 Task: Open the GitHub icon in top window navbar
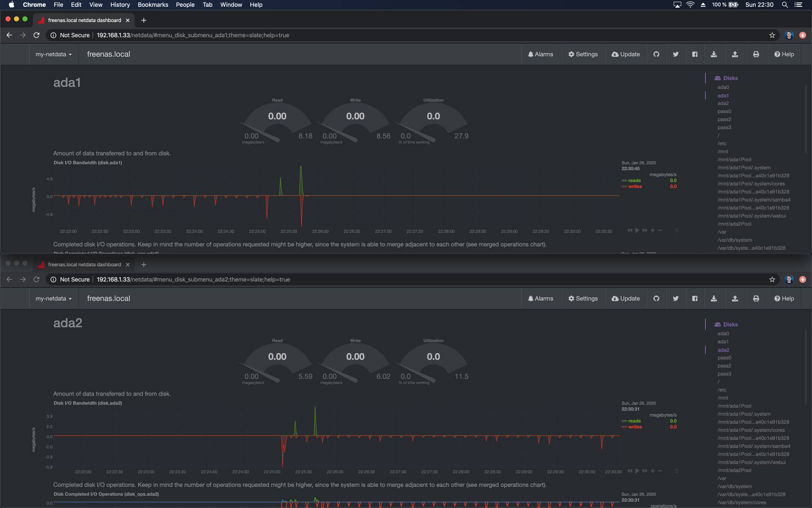click(656, 54)
